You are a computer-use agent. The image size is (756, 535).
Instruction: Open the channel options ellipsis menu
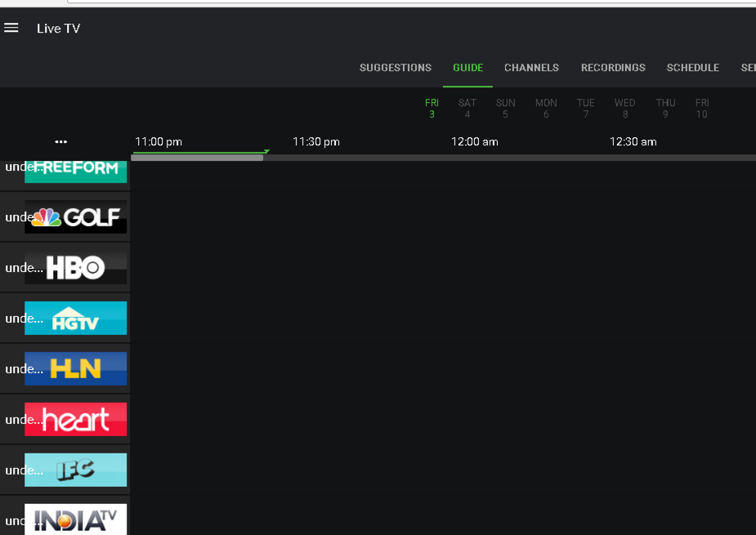click(60, 141)
